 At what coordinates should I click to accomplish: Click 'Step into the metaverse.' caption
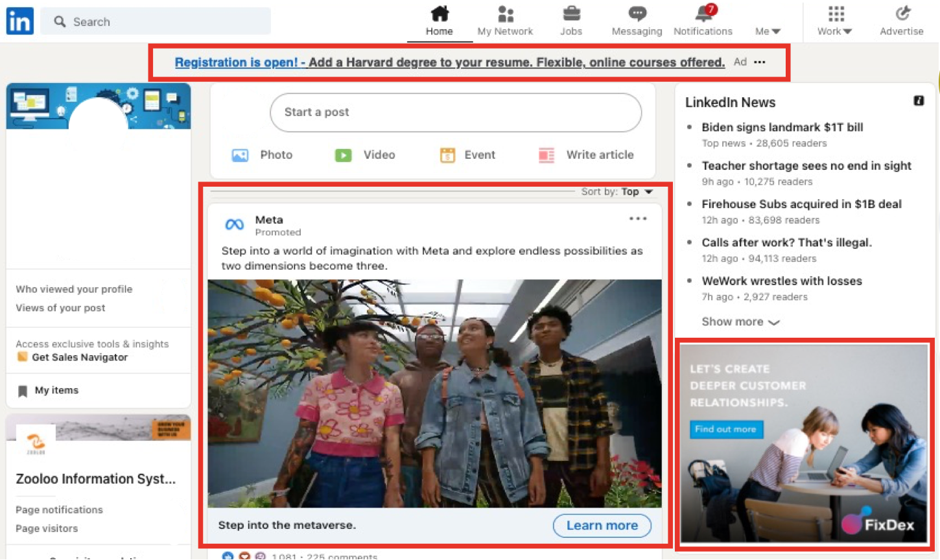click(287, 525)
